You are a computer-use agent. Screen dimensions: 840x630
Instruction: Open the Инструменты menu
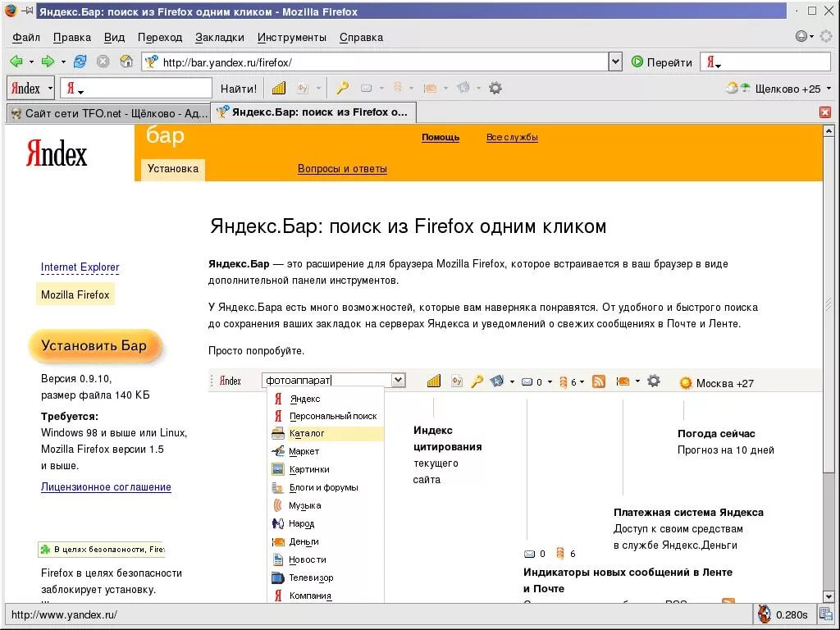291,38
